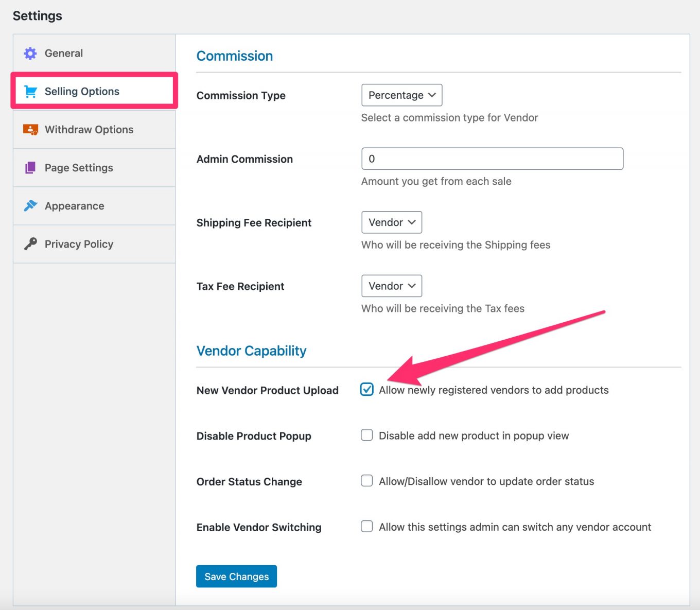Image resolution: width=700 pixels, height=610 pixels.
Task: Expand the Shipping Fee Recipient dropdown
Action: [x=392, y=222]
